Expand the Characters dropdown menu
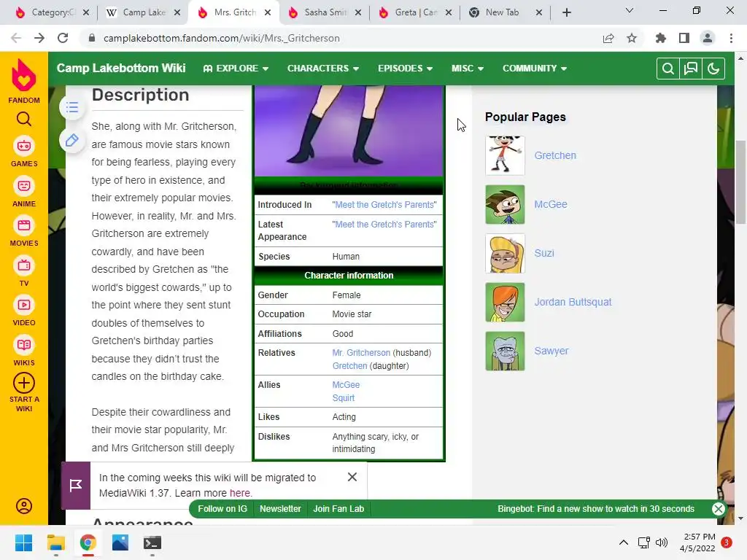The height and width of the screenshot is (560, 747). click(x=323, y=68)
